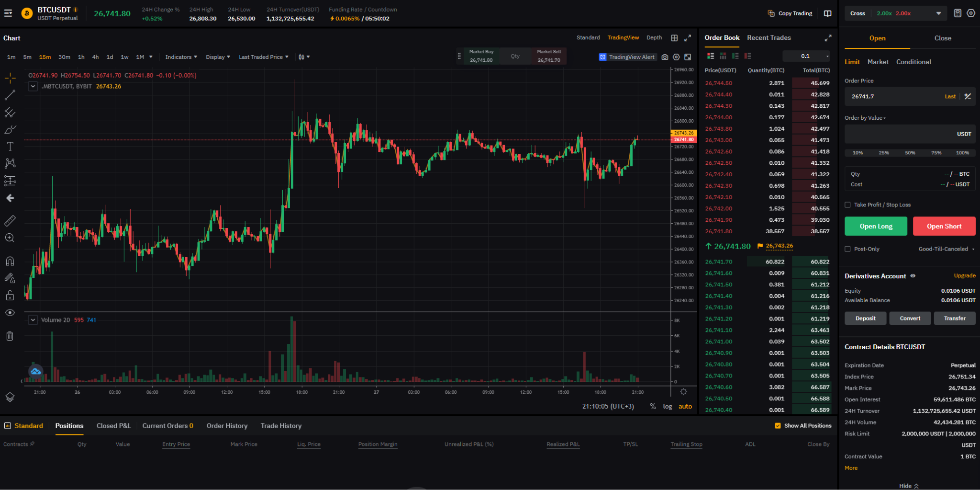Show horizontal depth order book view

[x=723, y=56]
